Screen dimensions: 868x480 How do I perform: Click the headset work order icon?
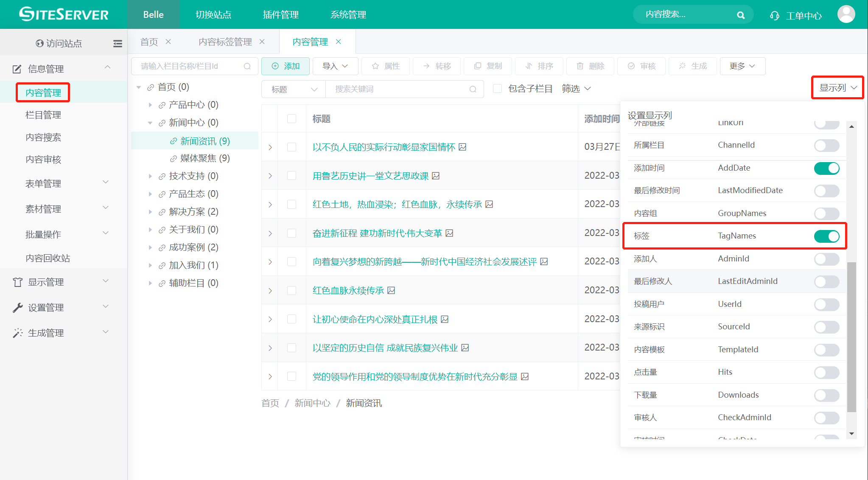[x=775, y=16]
